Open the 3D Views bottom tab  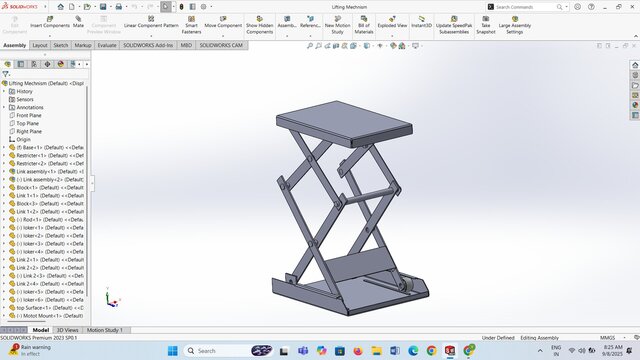67,330
